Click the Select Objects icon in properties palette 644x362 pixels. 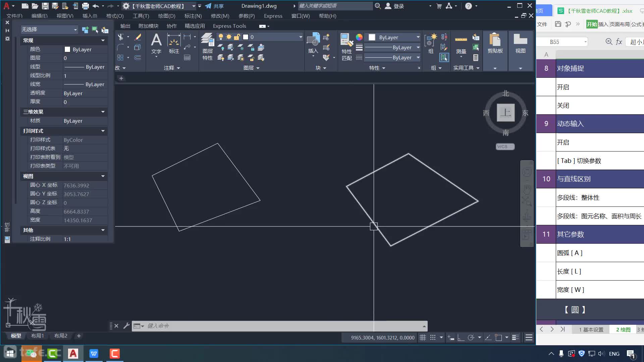tap(95, 30)
